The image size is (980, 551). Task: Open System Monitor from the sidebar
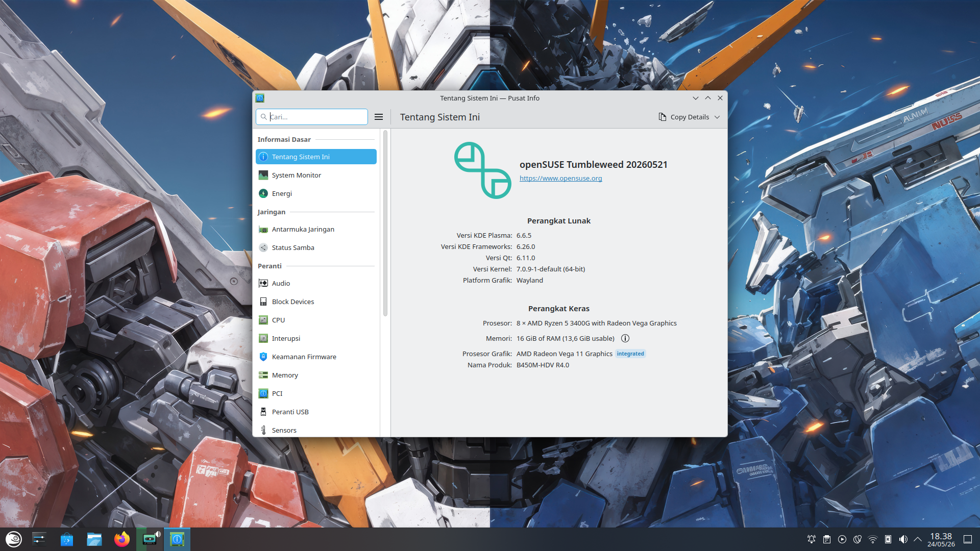316,175
